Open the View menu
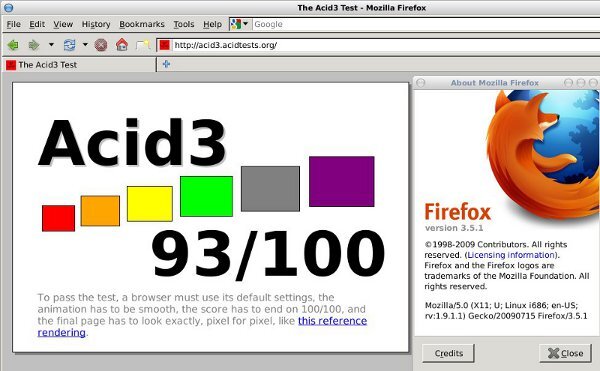The height and width of the screenshot is (371, 600). [63, 24]
